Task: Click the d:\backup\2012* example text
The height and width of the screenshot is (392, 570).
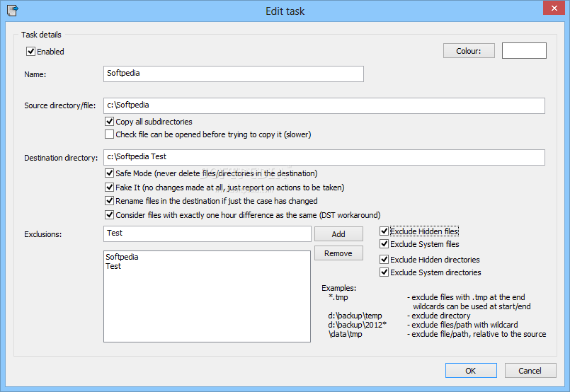Action: point(357,325)
